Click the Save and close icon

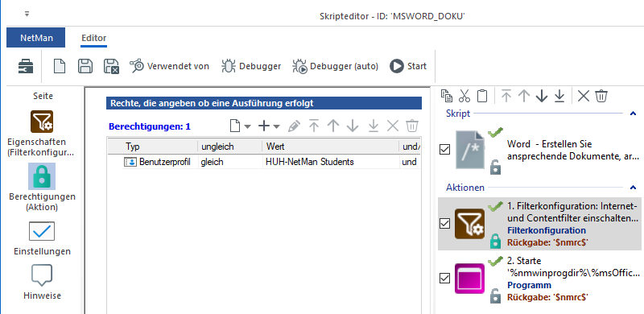111,66
